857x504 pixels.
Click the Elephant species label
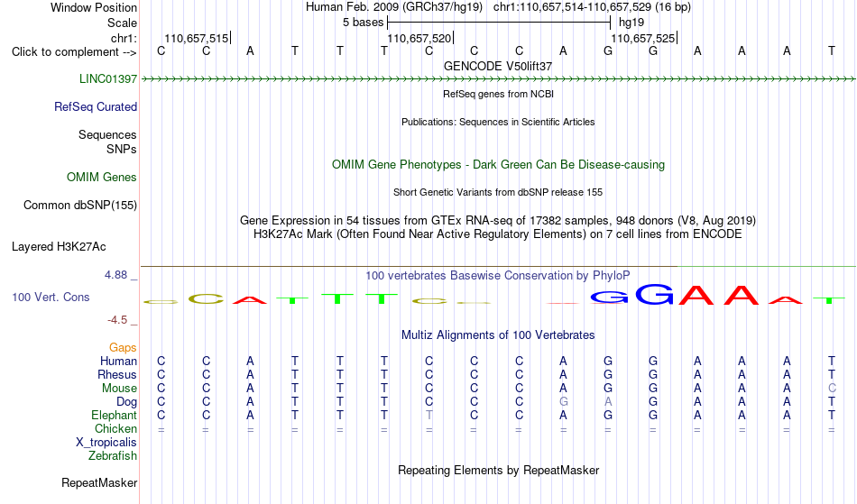coord(115,416)
